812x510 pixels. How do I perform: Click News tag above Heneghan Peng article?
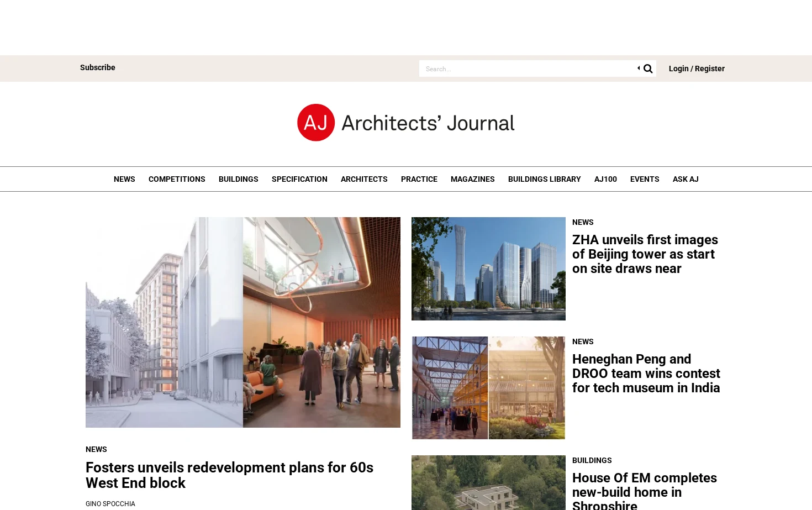(x=583, y=341)
